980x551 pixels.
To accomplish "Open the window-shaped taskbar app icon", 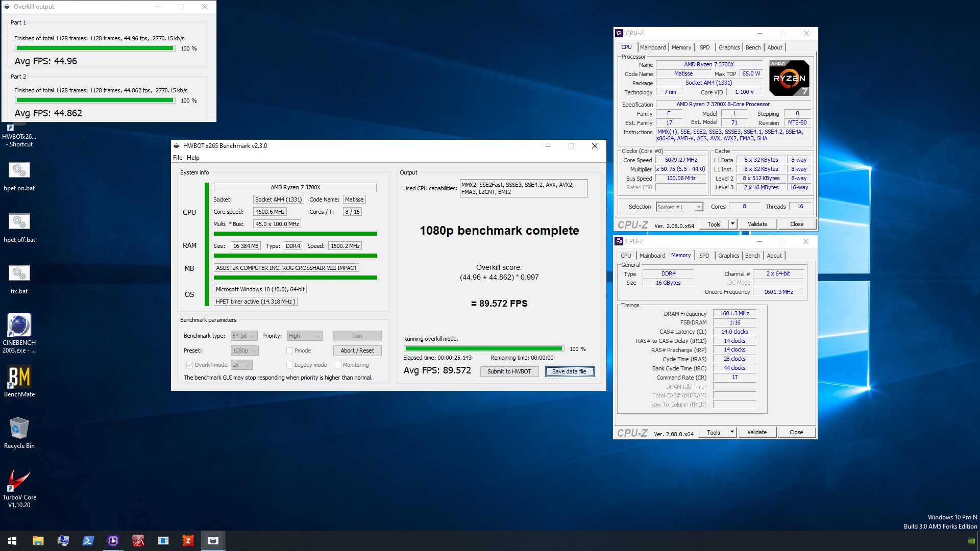I will click(x=163, y=541).
